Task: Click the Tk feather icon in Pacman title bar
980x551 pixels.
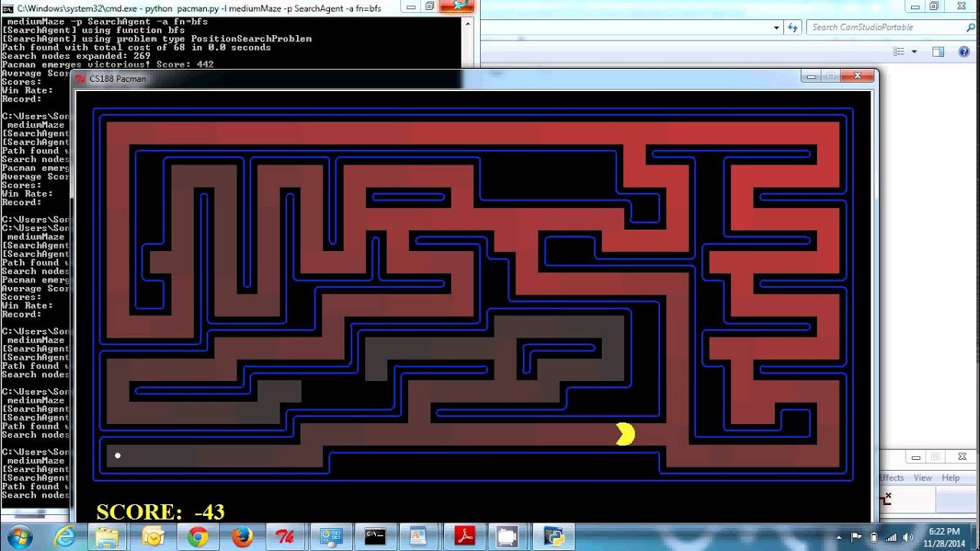Action: pos(80,78)
